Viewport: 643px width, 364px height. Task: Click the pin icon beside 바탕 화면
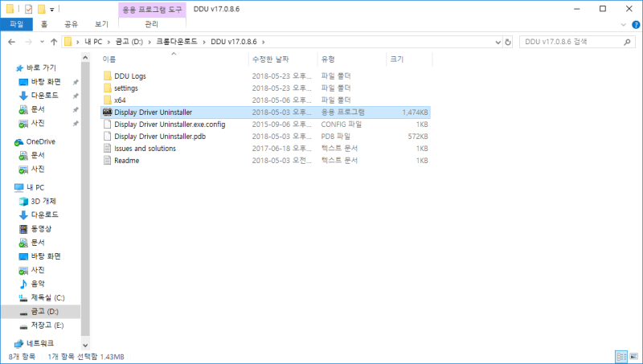click(76, 82)
